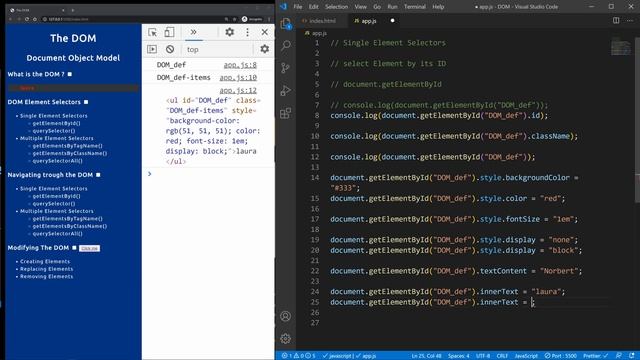Toggle the 'Navigating trough the DOM' square

tap(98, 175)
